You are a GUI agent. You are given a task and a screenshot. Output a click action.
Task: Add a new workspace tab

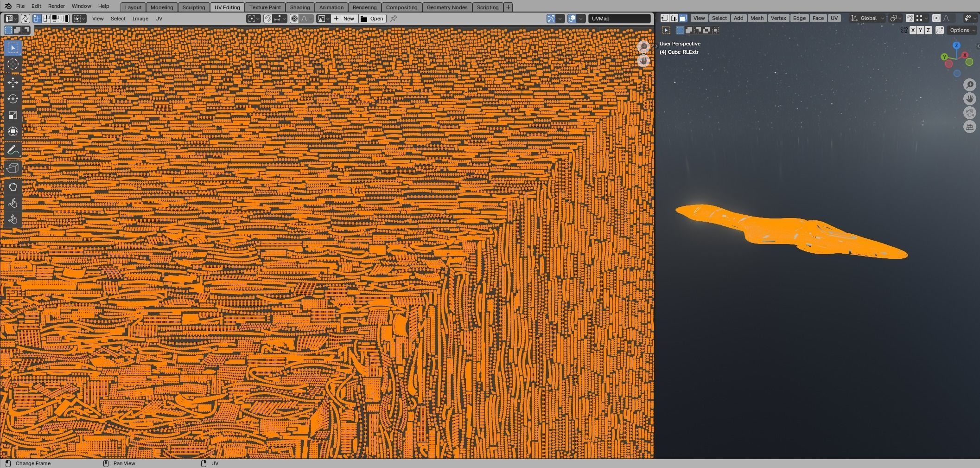(x=508, y=7)
